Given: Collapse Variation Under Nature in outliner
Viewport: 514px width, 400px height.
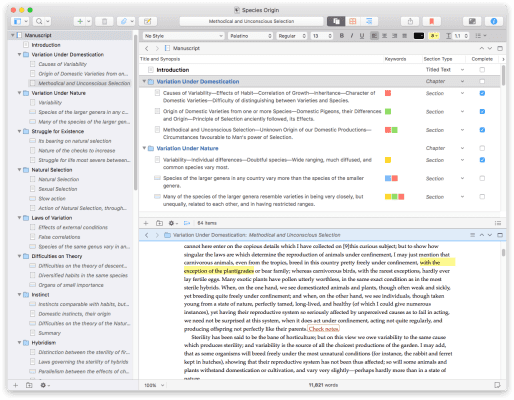Looking at the screenshot, I should pos(144,148).
